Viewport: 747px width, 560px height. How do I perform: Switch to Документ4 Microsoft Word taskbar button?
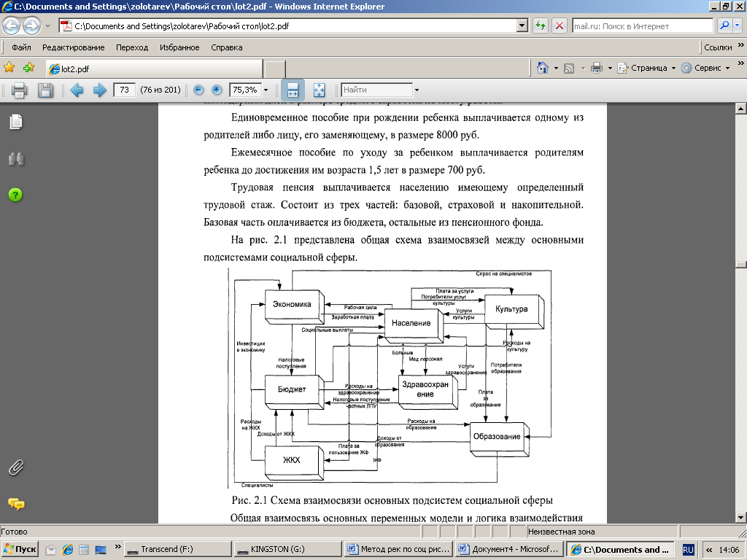[509, 549]
